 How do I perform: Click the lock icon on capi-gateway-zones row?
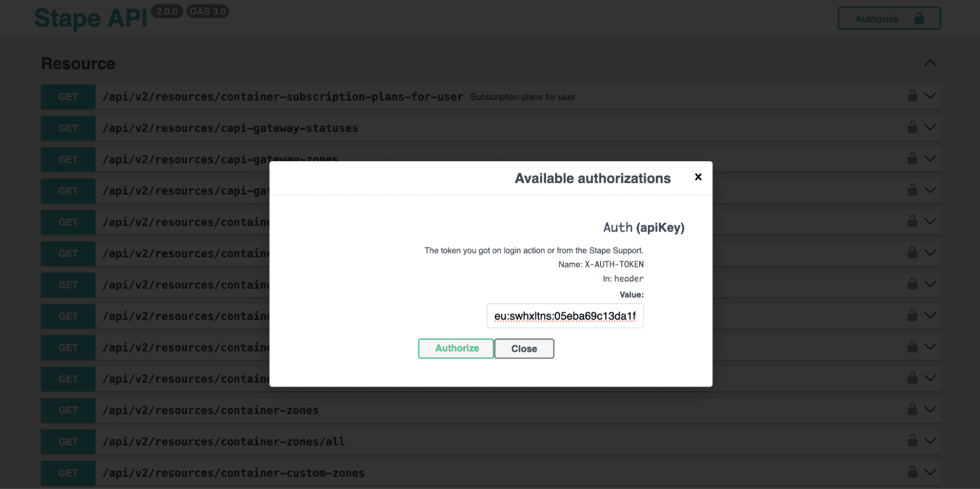click(913, 159)
